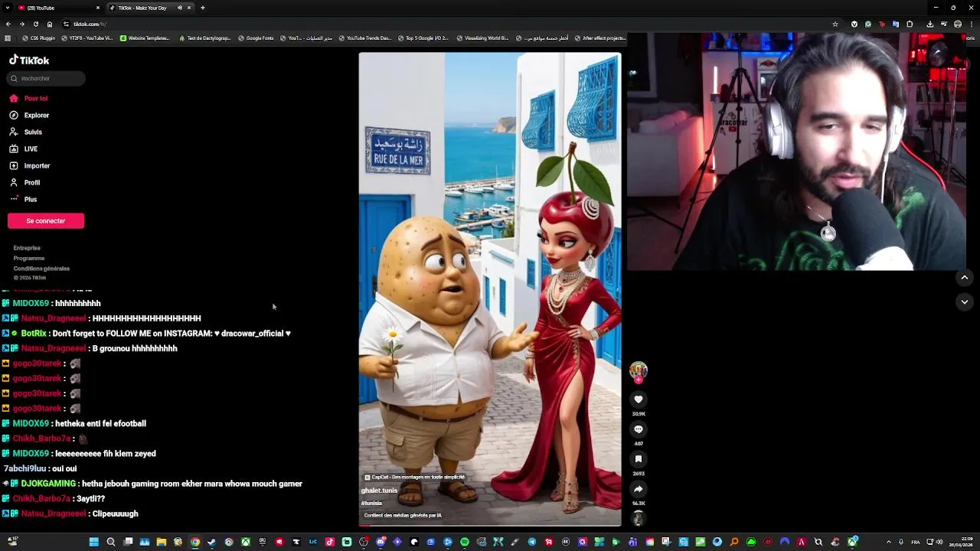Open a new browser tab
980x551 pixels.
pyautogui.click(x=203, y=8)
